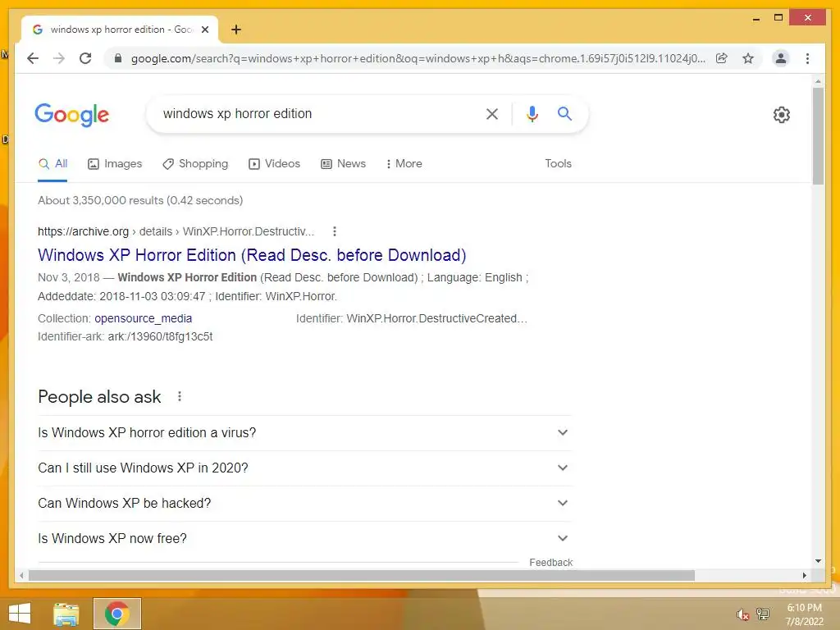Click the horizontal scrollbar thumb
Image resolution: width=840 pixels, height=630 pixels.
pos(362,575)
